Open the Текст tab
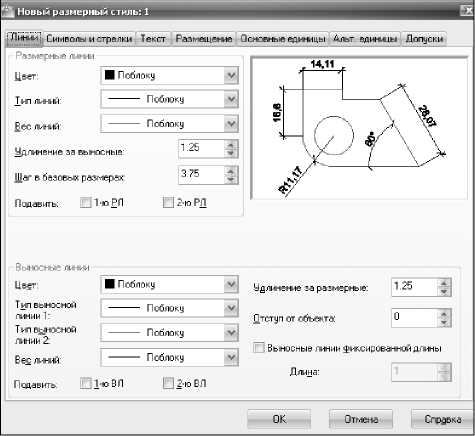The height and width of the screenshot is (436, 475). pos(153,39)
